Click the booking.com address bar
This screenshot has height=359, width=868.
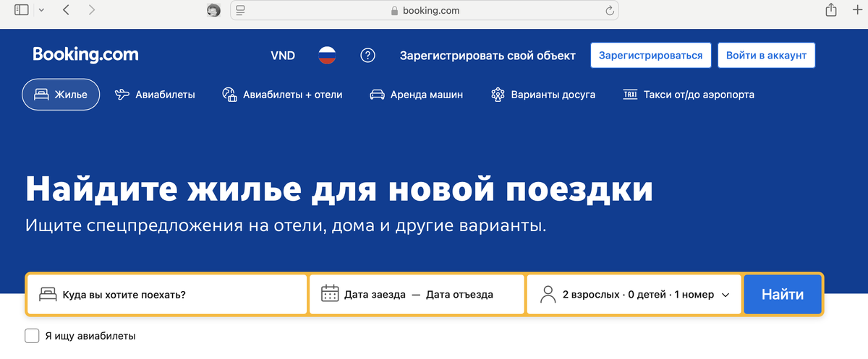425,10
